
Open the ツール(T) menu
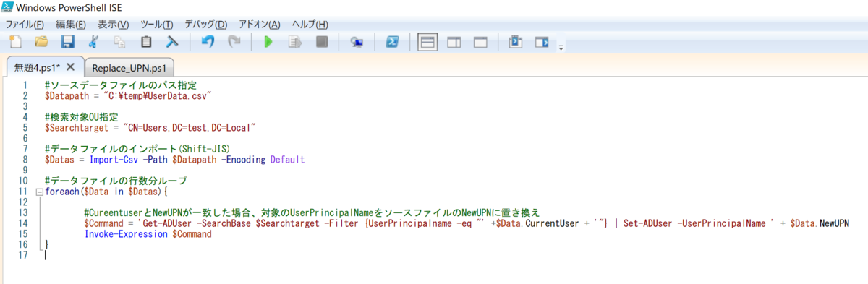[157, 25]
